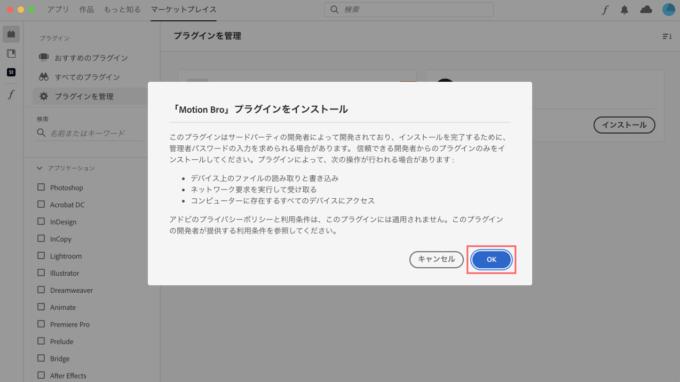Click the magnifier icon in top search bar
Image resolution: width=680 pixels, height=382 pixels.
[x=334, y=10]
